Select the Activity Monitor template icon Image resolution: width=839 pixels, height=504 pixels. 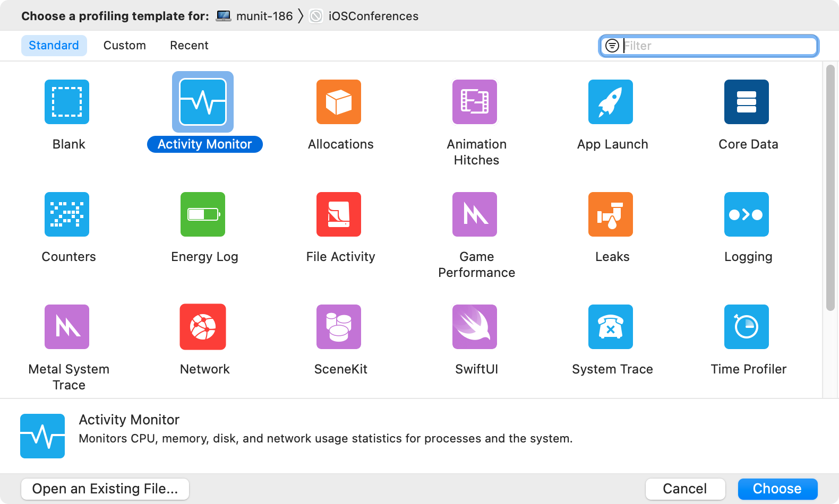click(203, 102)
